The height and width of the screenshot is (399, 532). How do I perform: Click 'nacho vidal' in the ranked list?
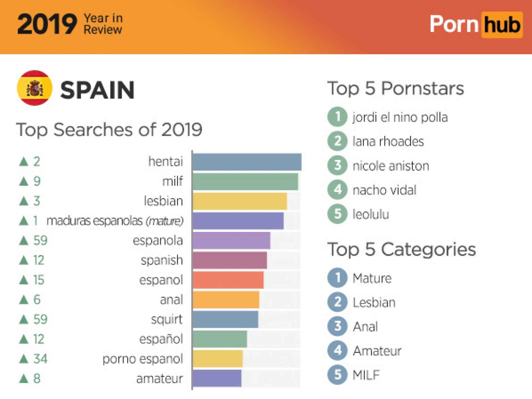pyautogui.click(x=384, y=190)
